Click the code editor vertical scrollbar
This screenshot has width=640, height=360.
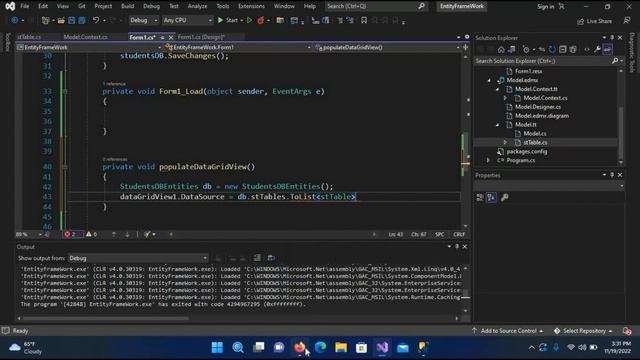click(x=466, y=141)
